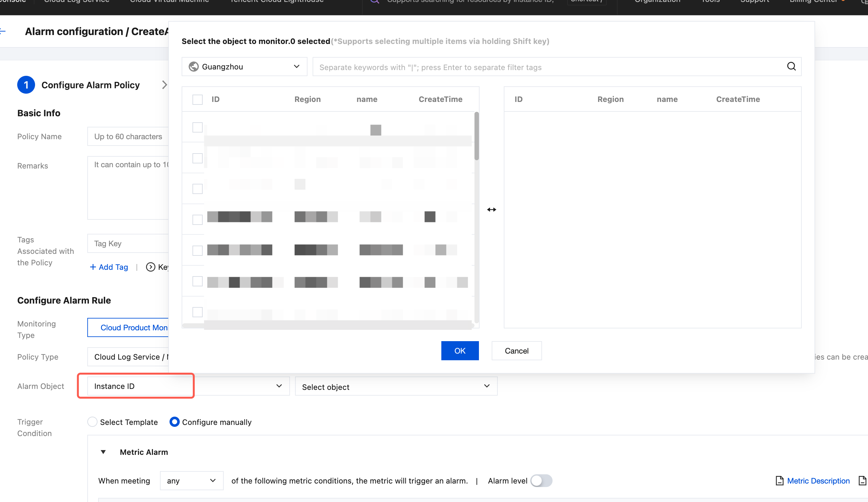Open the Select object dropdown
The image size is (868, 502).
(396, 386)
